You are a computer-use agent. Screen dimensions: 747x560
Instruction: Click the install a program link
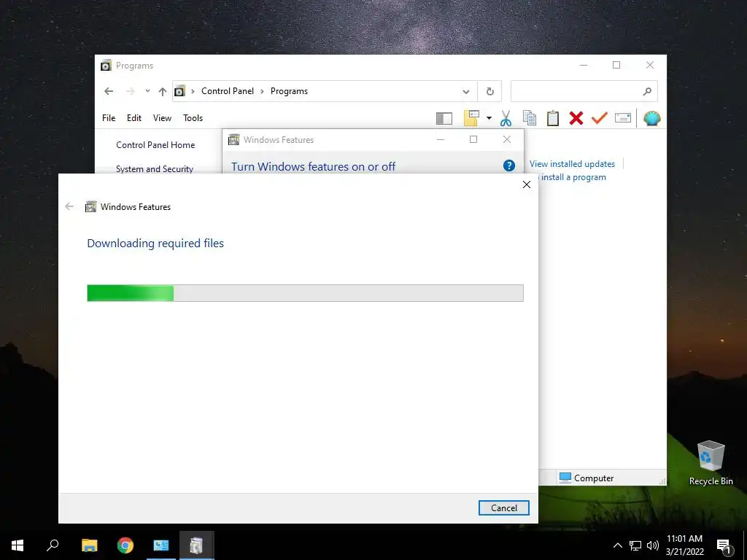573,177
